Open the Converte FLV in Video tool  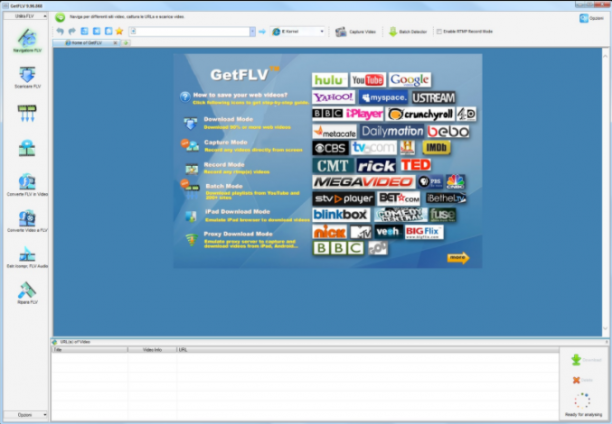point(27,185)
